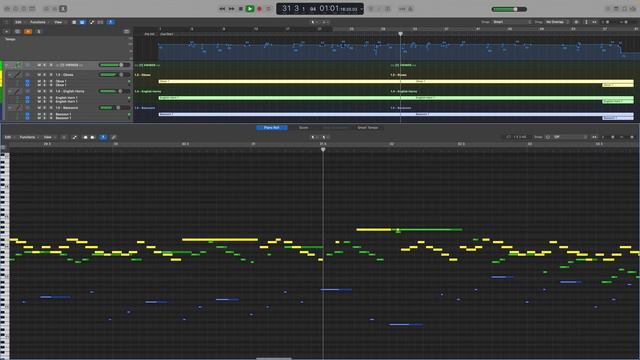Toggle the Piano Roll Link button
Screen dimensions: 640x360
point(113,137)
